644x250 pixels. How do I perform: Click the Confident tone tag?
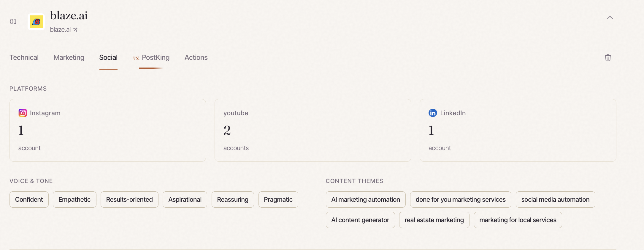[29, 200]
